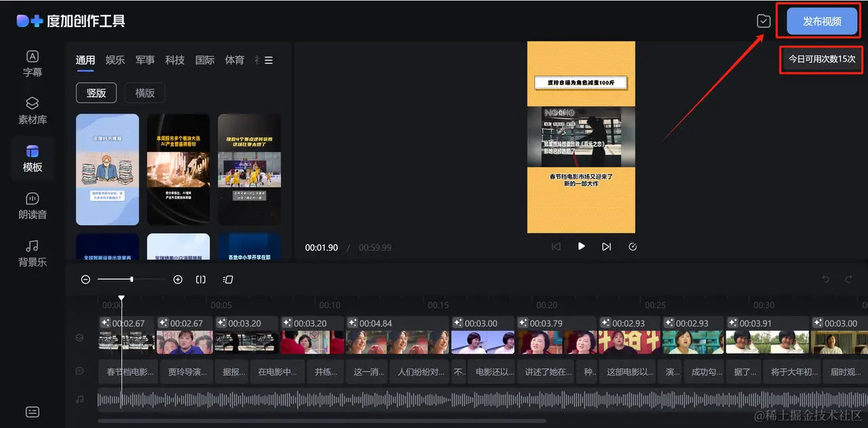Click the playhead marker on the timeline
The image size is (868, 428).
point(121,298)
